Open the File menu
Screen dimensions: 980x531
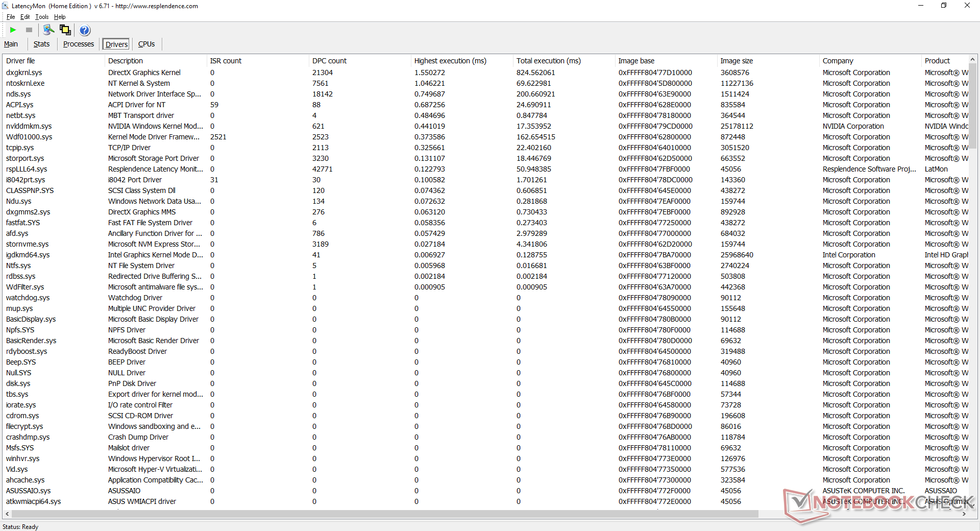click(x=11, y=17)
